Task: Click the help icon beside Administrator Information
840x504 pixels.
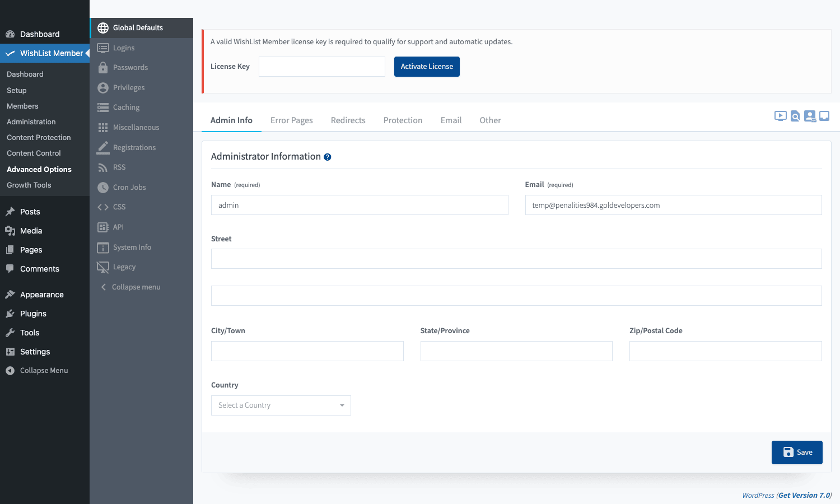Action: (328, 157)
